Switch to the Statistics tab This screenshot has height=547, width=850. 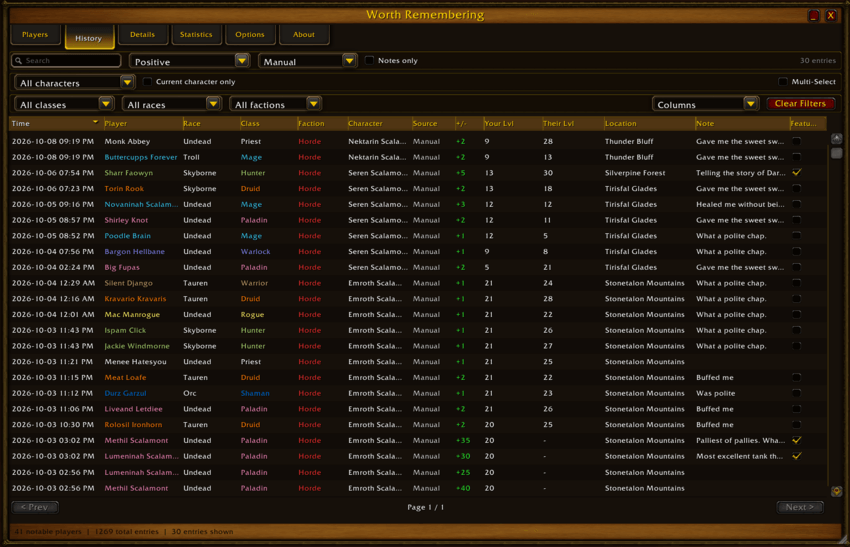pyautogui.click(x=196, y=35)
